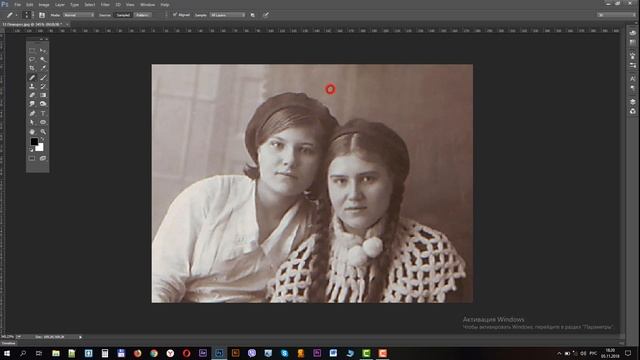This screenshot has height=360, width=640.
Task: Select the Brush tool
Action: [43, 77]
